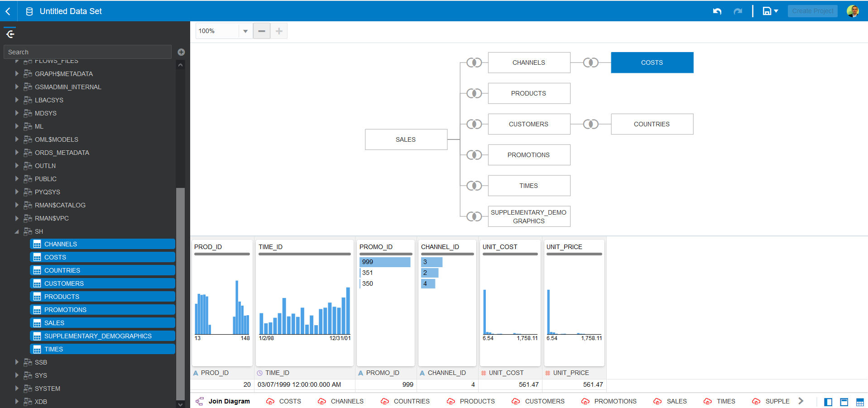Screen dimensions: 868x408
Task: Expand the SYS schema in the tree
Action: tap(17, 375)
